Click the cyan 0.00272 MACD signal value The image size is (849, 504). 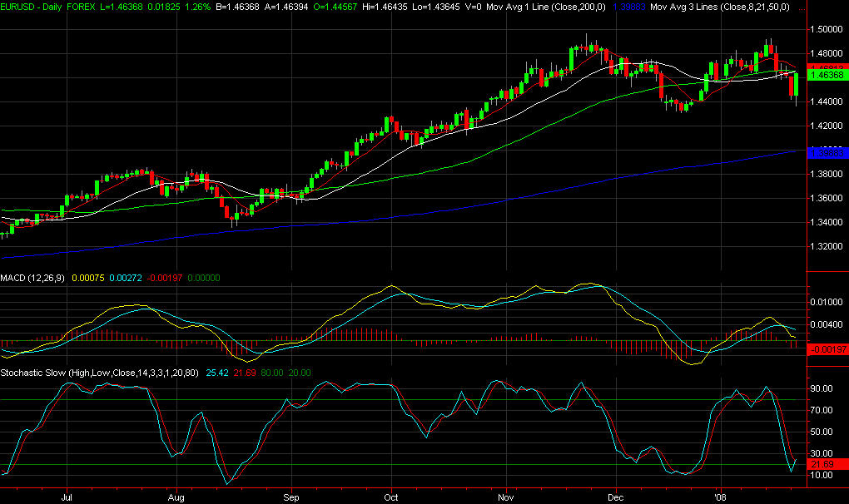coord(125,278)
